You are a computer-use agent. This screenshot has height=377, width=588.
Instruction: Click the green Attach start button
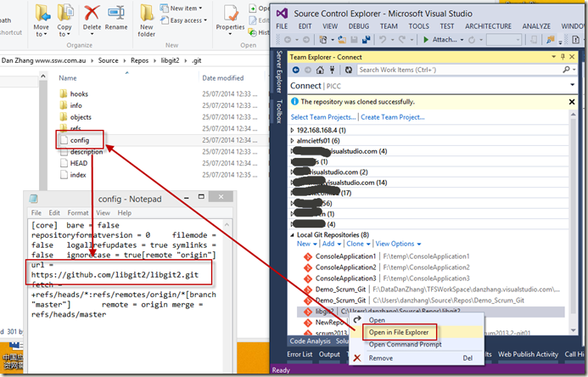click(x=440, y=39)
